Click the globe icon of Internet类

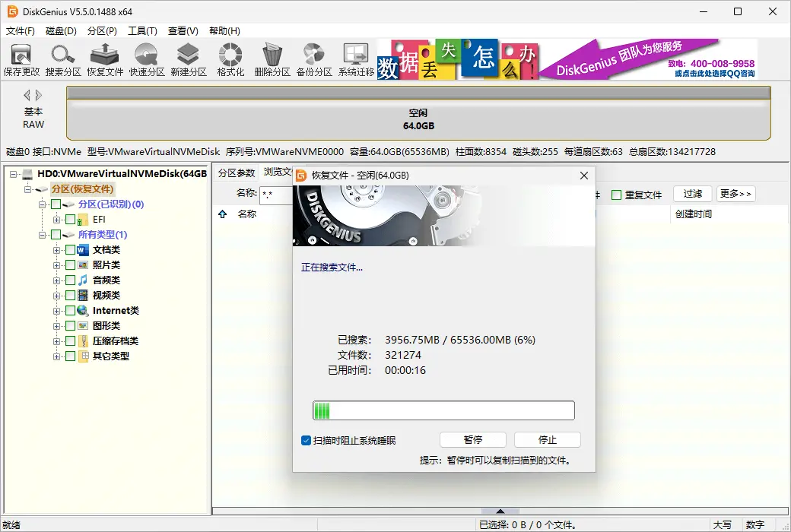click(83, 311)
